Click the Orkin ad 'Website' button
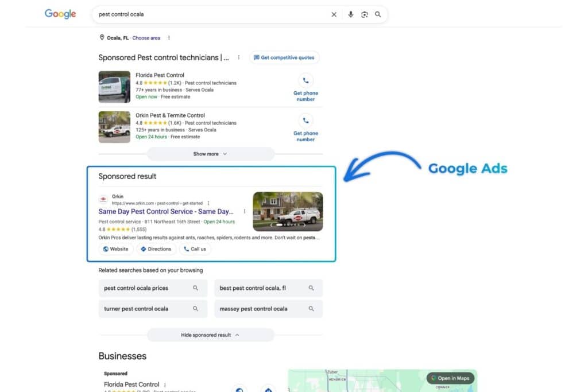Image resolution: width=588 pixels, height=392 pixels. (x=116, y=249)
